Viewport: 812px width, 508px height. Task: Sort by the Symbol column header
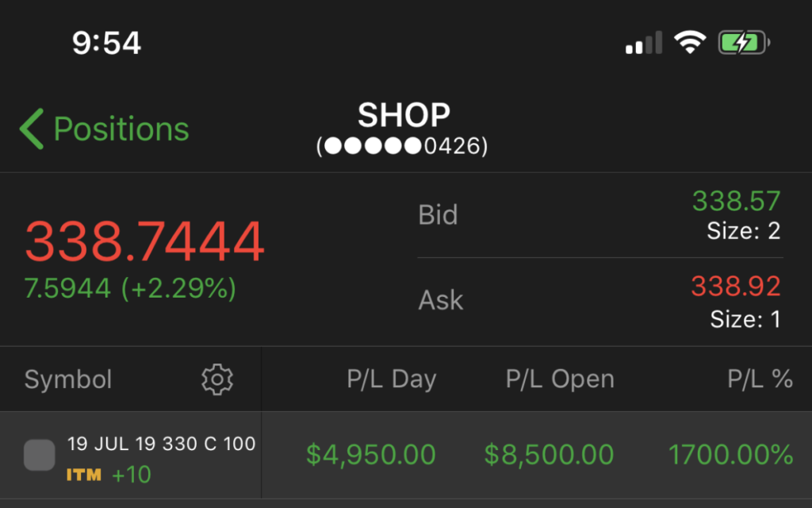pos(68,379)
